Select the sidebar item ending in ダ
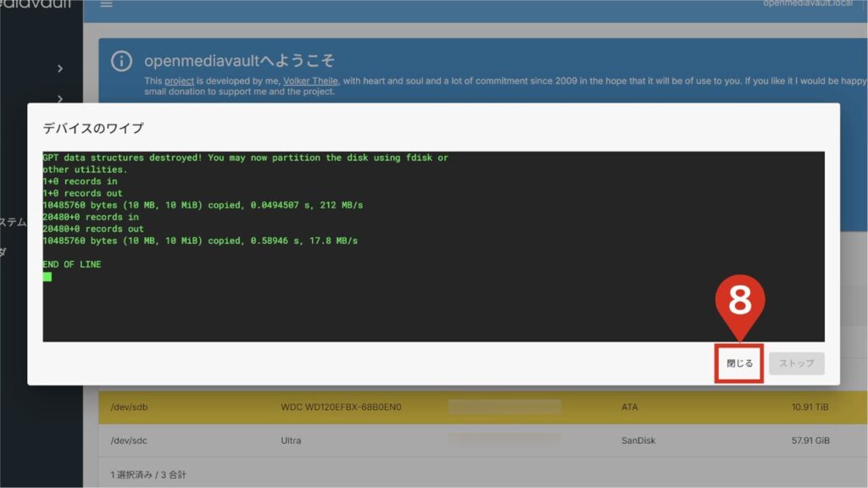The width and height of the screenshot is (868, 488). (4, 252)
